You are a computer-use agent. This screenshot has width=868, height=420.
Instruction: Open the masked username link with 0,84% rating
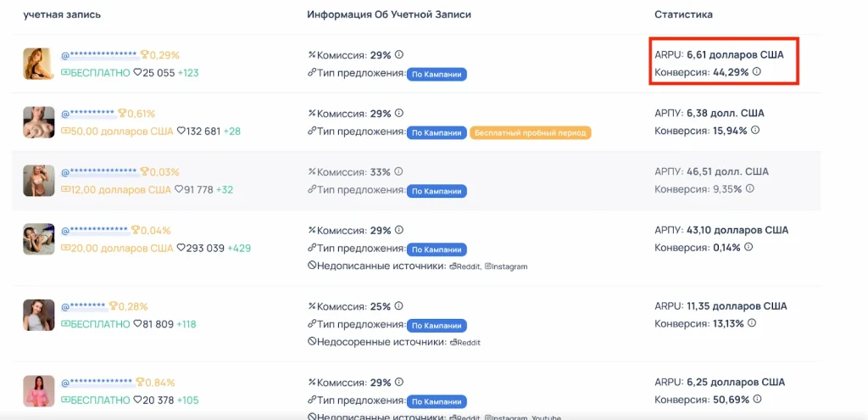coord(97,383)
